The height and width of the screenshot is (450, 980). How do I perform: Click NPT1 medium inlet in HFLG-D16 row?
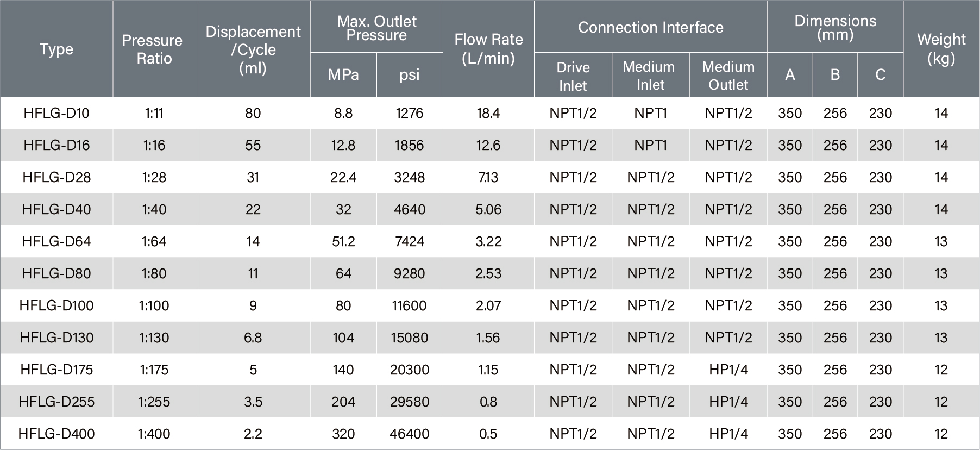(650, 145)
